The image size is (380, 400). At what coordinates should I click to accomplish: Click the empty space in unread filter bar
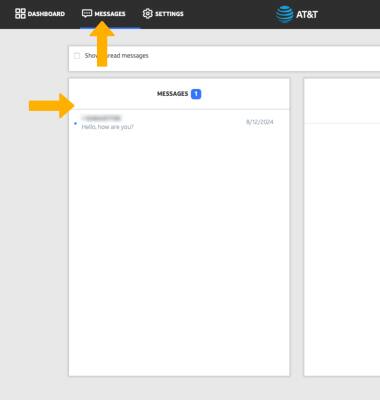coord(263,59)
